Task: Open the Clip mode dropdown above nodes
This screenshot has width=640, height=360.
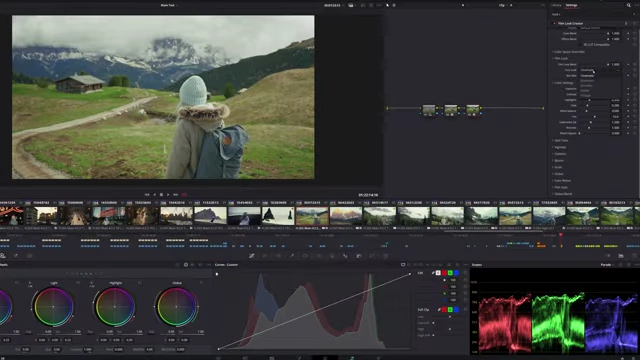Action: tap(504, 5)
